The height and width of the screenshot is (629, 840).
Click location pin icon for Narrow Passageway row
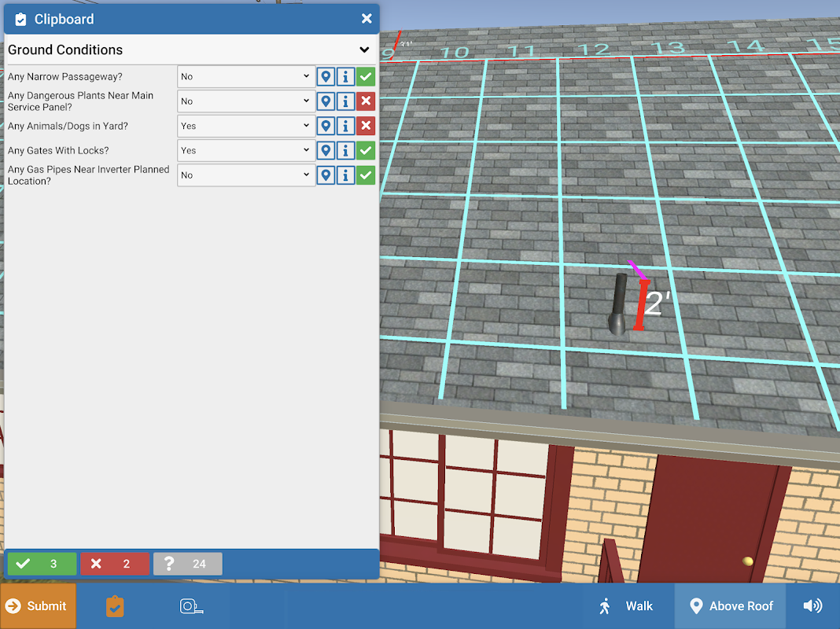326,76
